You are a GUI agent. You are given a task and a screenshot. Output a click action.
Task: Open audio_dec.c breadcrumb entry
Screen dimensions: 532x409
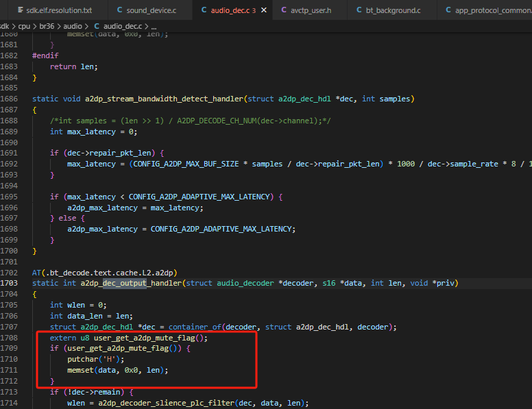click(123, 26)
